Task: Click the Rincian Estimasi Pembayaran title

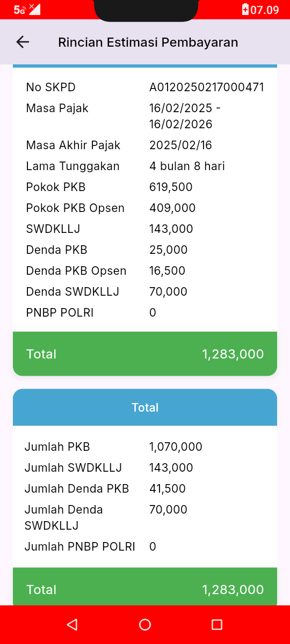Action: (148, 42)
